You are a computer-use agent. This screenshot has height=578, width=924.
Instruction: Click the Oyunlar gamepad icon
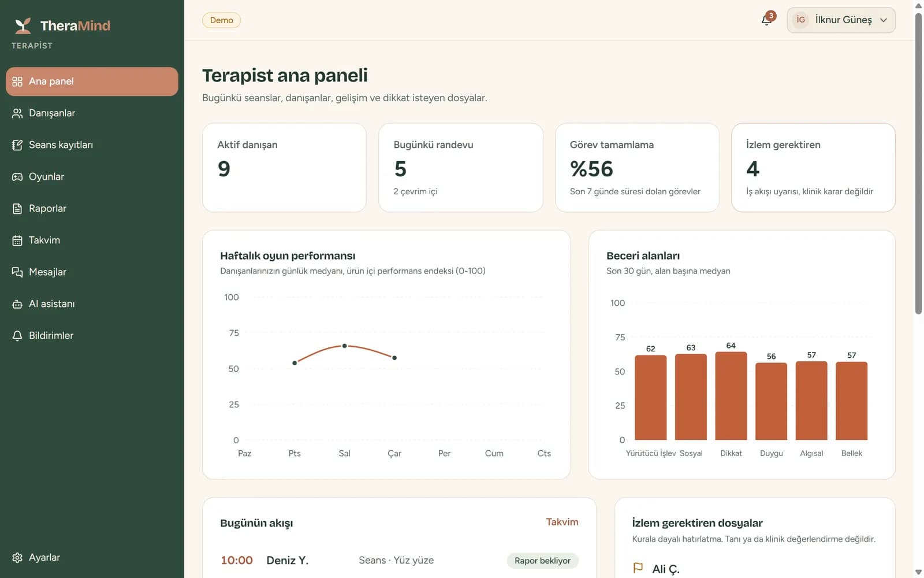click(17, 177)
